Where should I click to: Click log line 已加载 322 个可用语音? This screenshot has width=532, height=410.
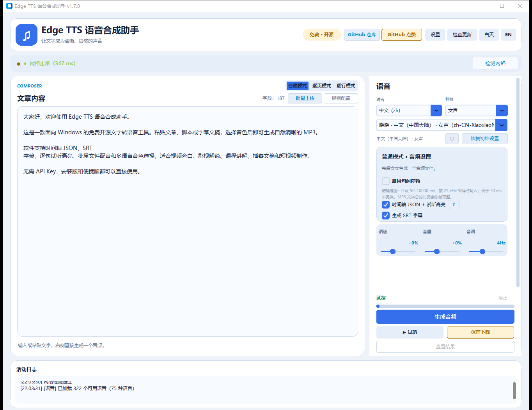click(x=77, y=389)
